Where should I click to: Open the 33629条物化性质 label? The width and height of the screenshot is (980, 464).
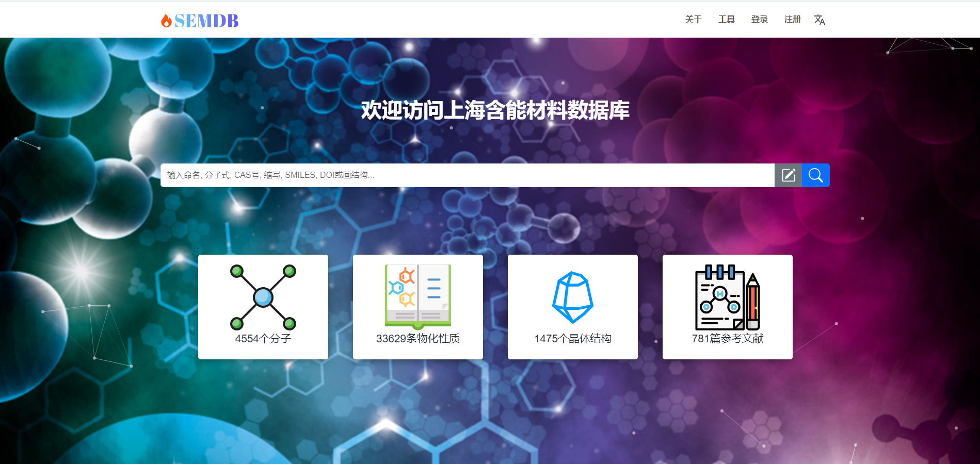(418, 339)
